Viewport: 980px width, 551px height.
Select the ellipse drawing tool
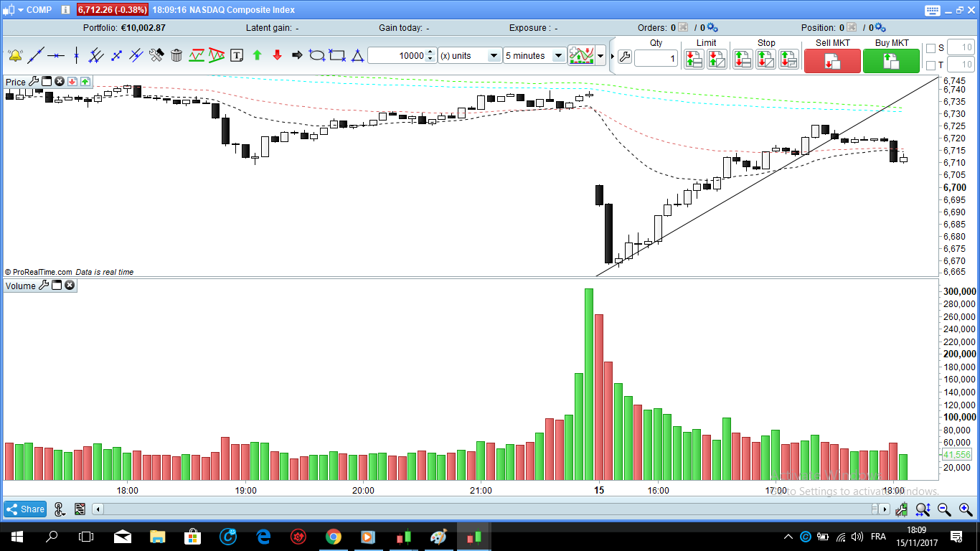click(x=317, y=55)
